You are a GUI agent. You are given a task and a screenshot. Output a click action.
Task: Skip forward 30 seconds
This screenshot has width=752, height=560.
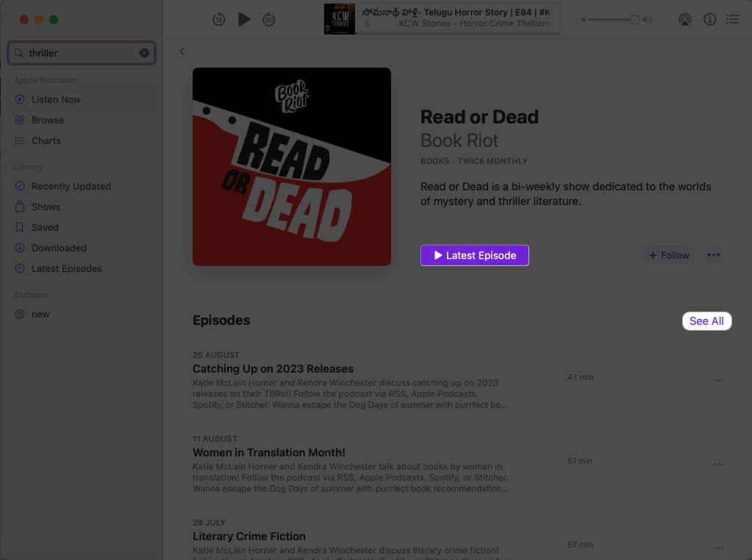(269, 20)
